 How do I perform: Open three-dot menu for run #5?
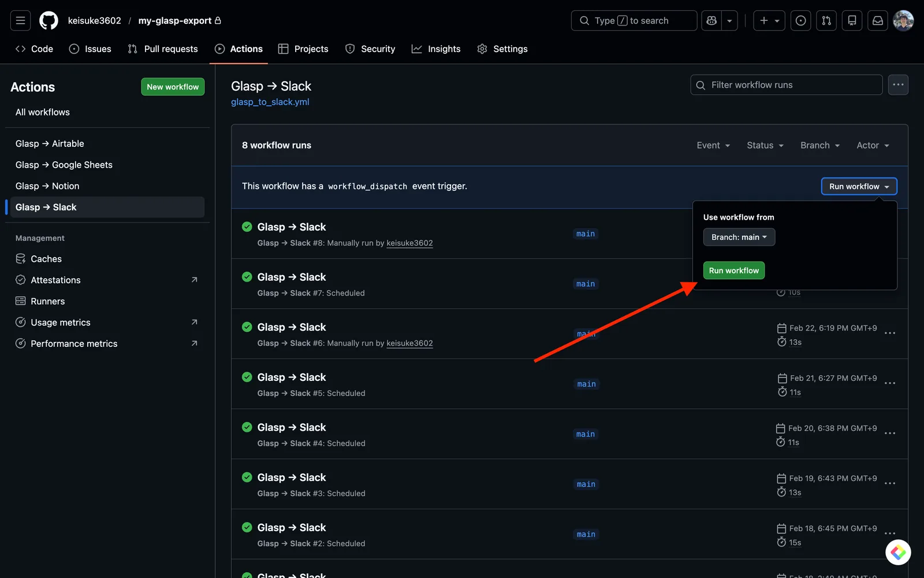tap(890, 384)
